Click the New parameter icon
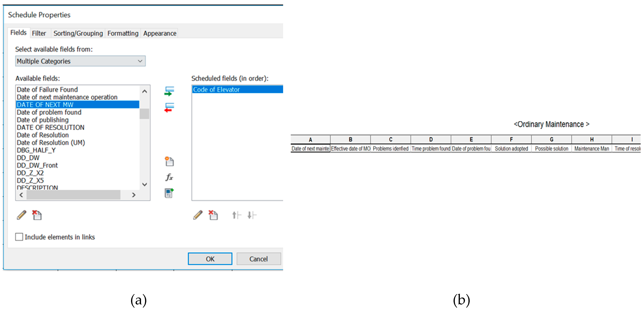The image size is (644, 311). pyautogui.click(x=169, y=161)
